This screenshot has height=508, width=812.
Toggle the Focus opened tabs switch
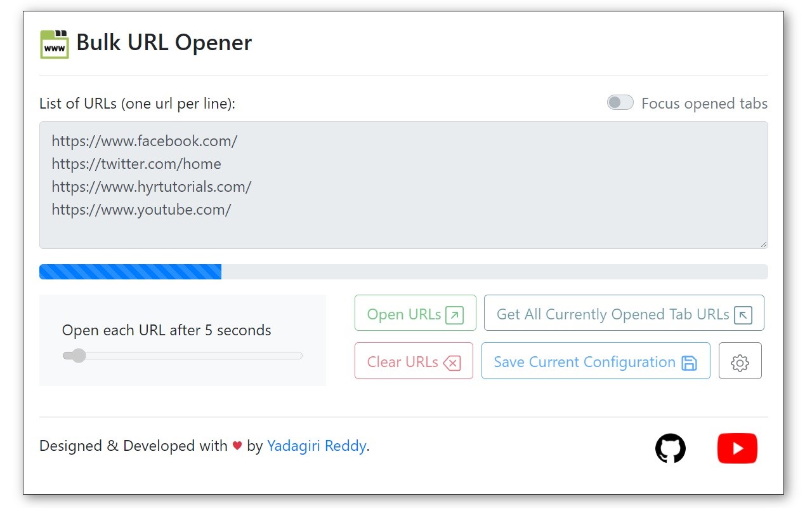(620, 103)
